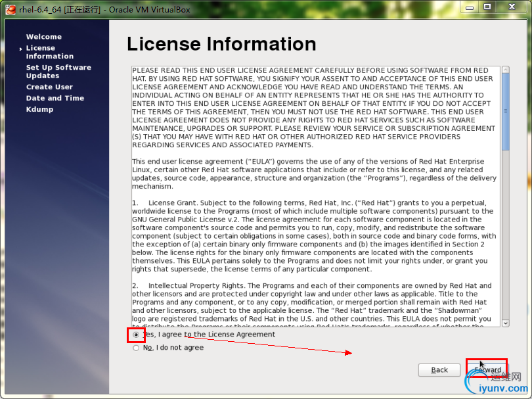Click Date and Time in the sidebar
532x399 pixels.
click(55, 98)
